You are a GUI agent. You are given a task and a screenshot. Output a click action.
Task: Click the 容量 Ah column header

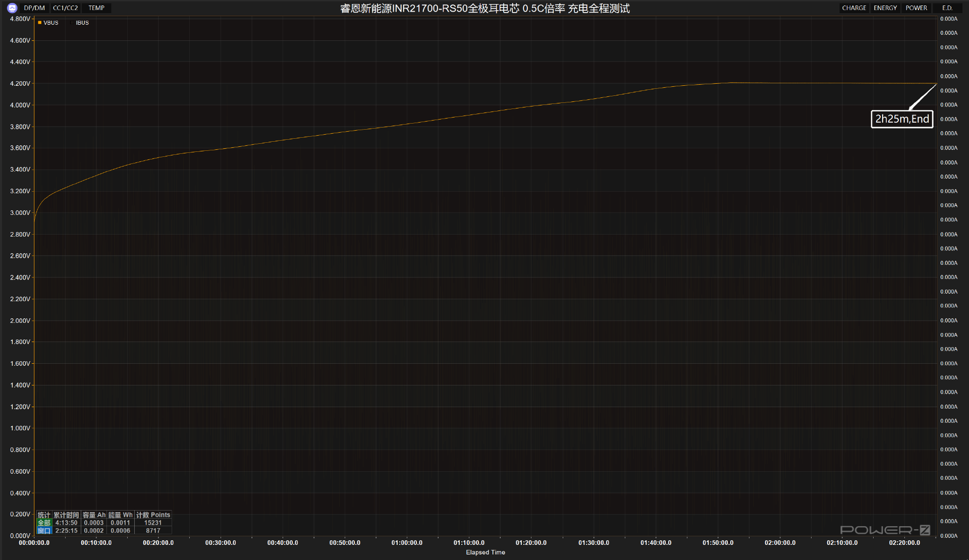(94, 515)
